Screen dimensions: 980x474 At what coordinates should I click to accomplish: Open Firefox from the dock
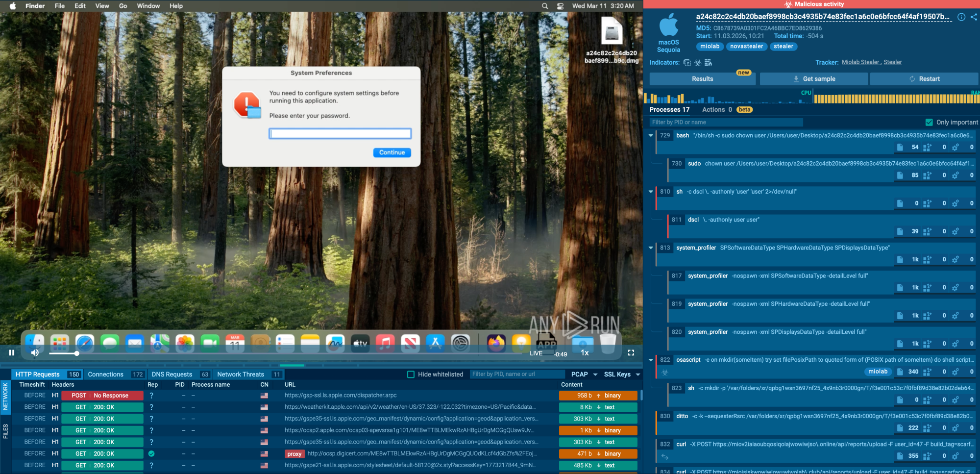(496, 343)
